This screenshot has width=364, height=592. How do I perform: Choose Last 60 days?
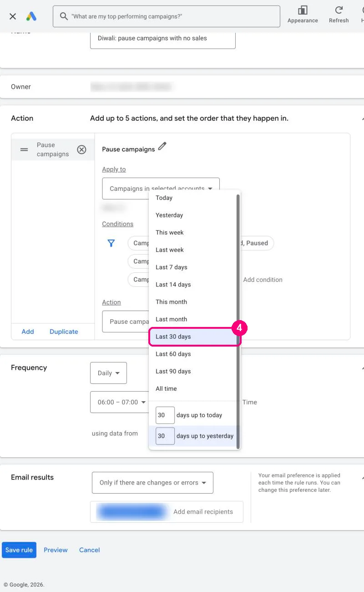pyautogui.click(x=192, y=354)
